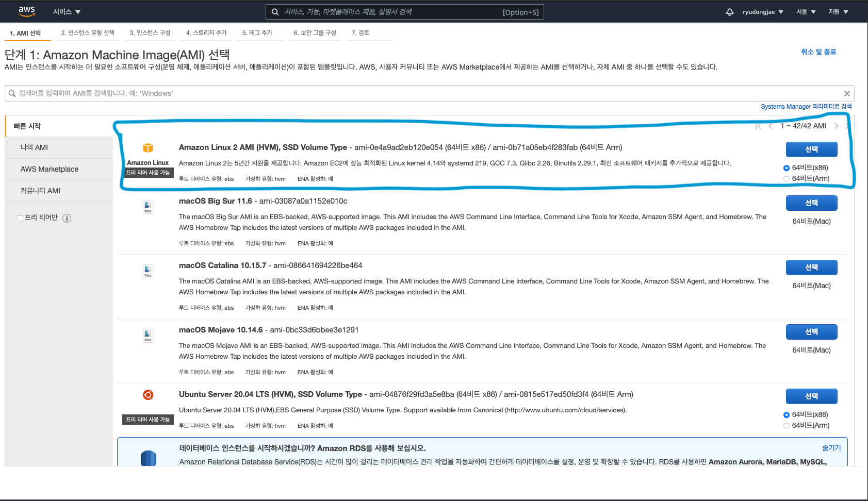This screenshot has width=868, height=501.
Task: Click 선택 button for macOS Big Sur
Action: [811, 203]
